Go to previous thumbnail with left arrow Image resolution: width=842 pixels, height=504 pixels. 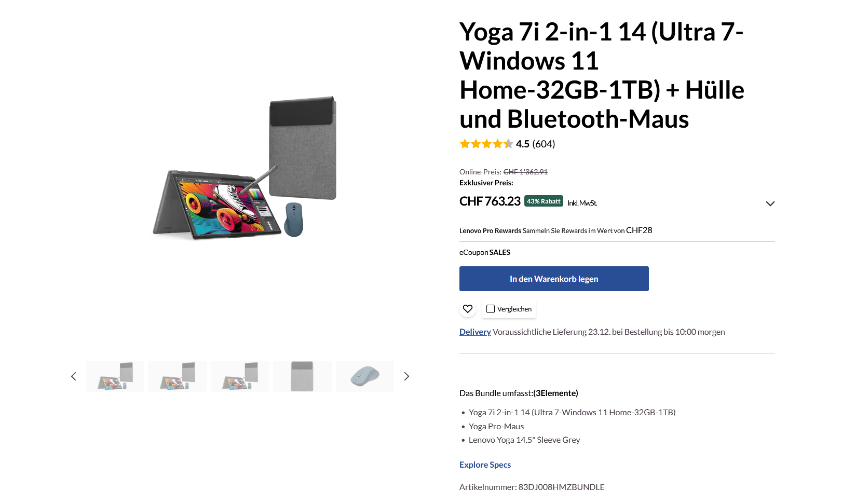(x=74, y=376)
